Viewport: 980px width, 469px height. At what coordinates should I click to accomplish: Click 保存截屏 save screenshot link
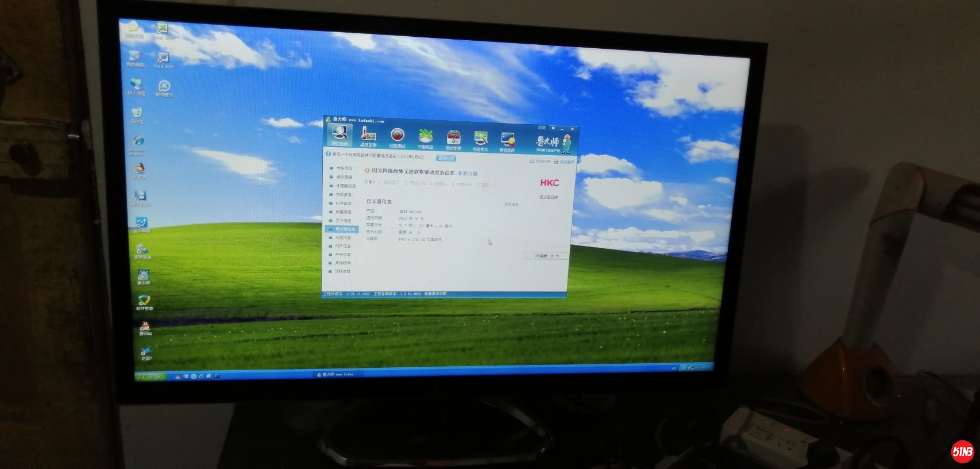pyautogui.click(x=565, y=162)
